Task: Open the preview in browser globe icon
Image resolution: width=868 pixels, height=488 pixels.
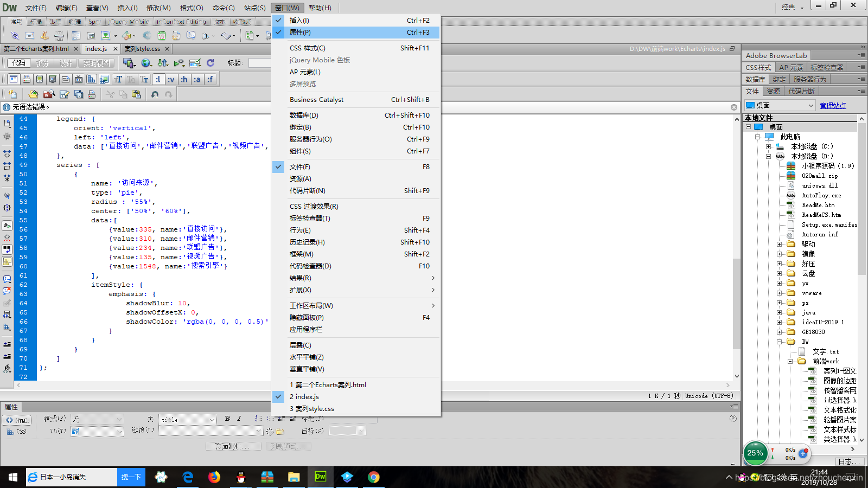Action: pyautogui.click(x=146, y=63)
